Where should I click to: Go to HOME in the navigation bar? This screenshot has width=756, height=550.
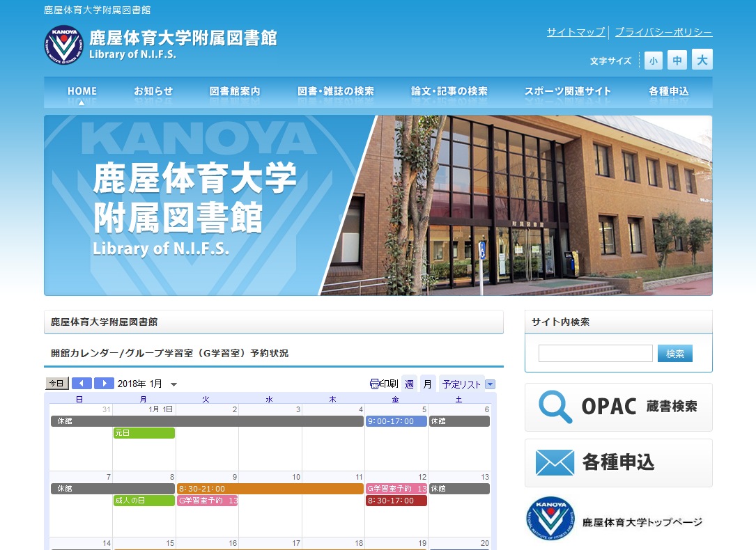[x=82, y=91]
